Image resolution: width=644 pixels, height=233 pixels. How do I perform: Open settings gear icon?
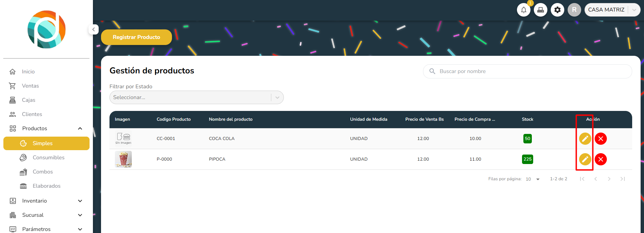(x=557, y=10)
